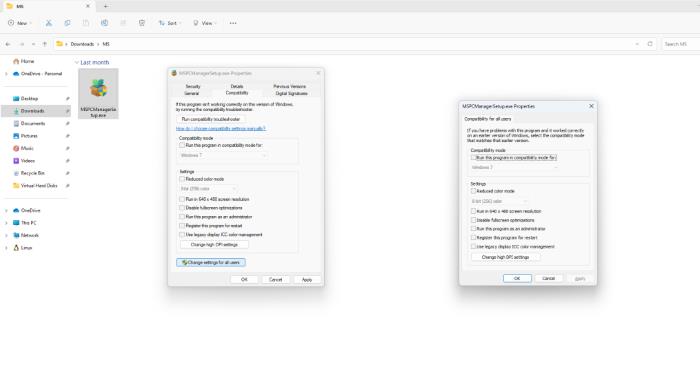Go up one folder level arrow

pyautogui.click(x=45, y=44)
